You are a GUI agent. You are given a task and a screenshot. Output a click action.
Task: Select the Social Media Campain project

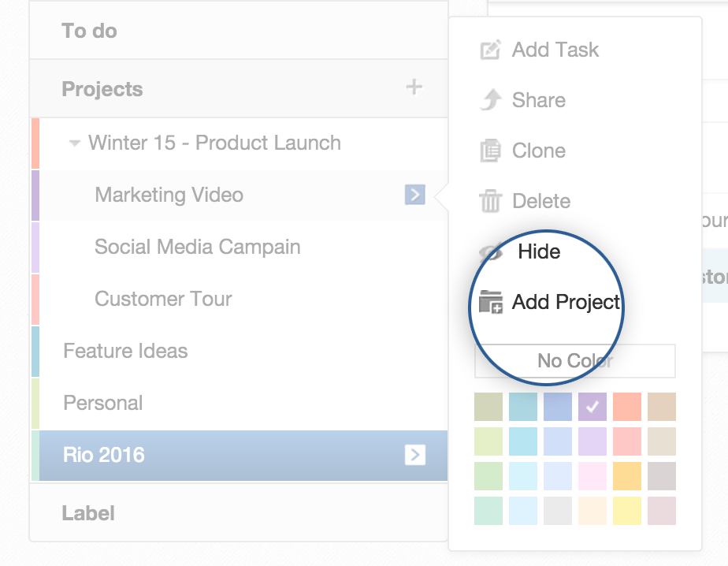coord(197,247)
